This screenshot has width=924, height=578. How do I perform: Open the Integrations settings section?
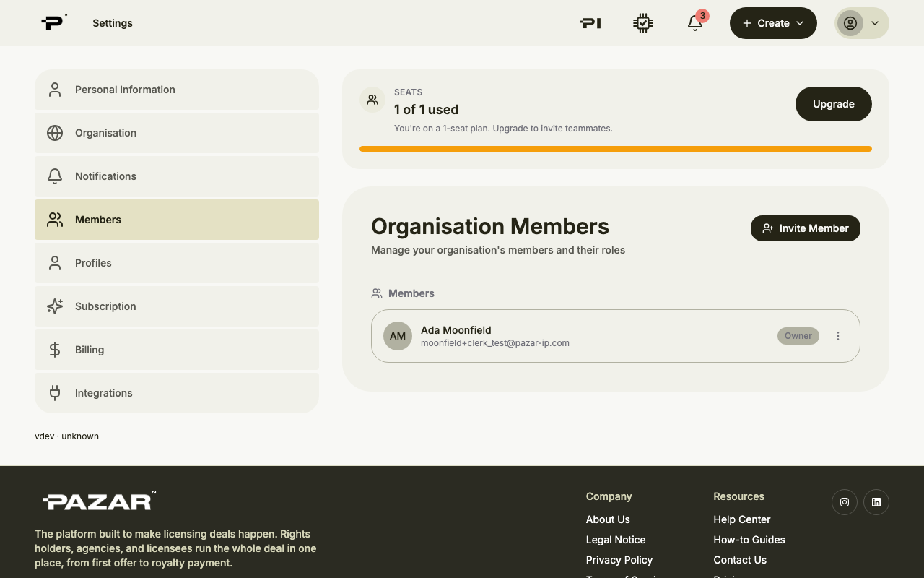point(177,393)
